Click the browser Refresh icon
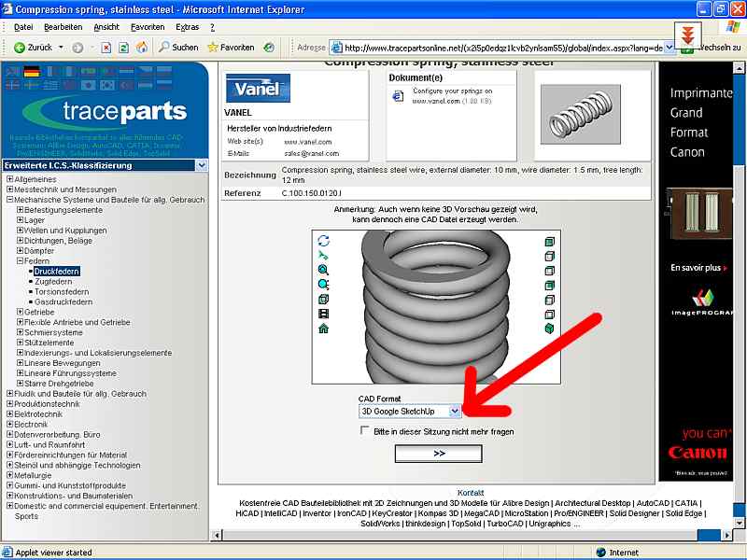The height and width of the screenshot is (560, 747). click(x=123, y=47)
